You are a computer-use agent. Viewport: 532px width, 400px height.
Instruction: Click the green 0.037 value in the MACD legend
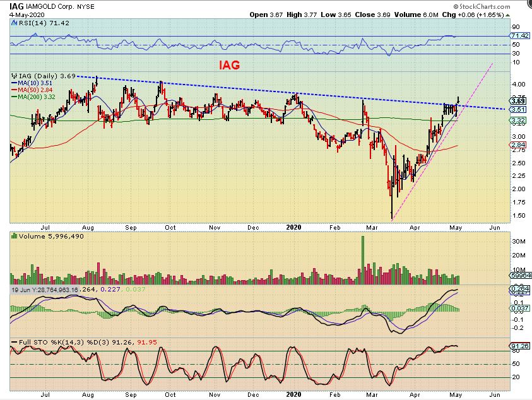136,290
